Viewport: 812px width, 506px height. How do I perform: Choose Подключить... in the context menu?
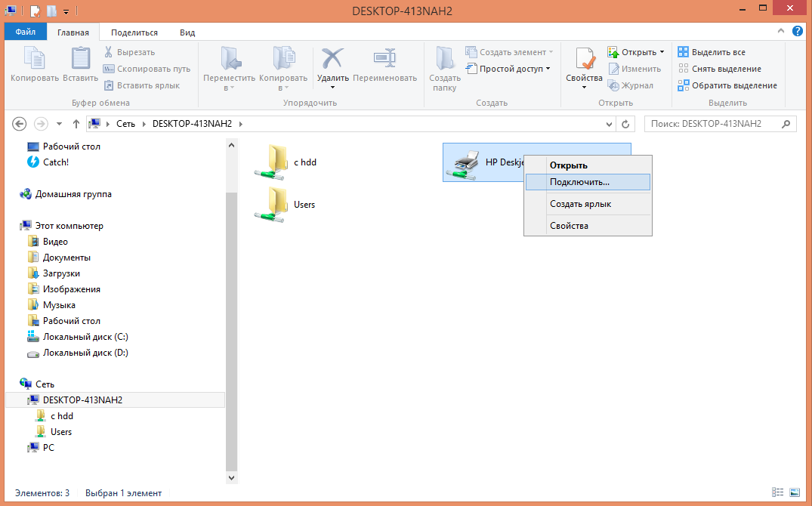(x=579, y=182)
